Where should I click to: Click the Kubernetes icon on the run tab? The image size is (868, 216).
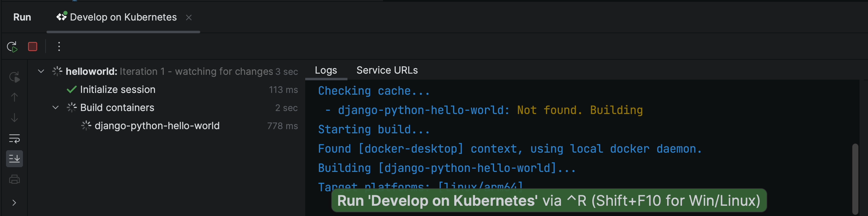pos(62,17)
